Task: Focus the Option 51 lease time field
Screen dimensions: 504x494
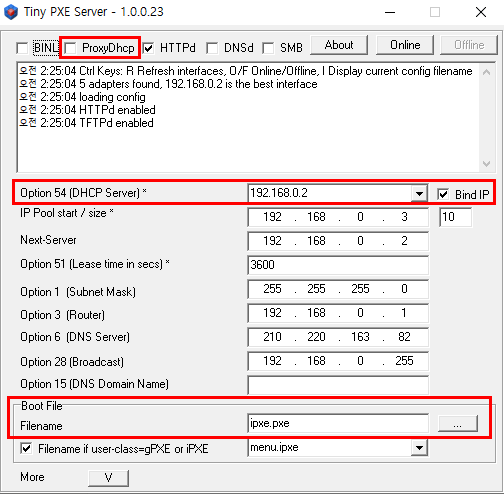Action: coord(338,265)
